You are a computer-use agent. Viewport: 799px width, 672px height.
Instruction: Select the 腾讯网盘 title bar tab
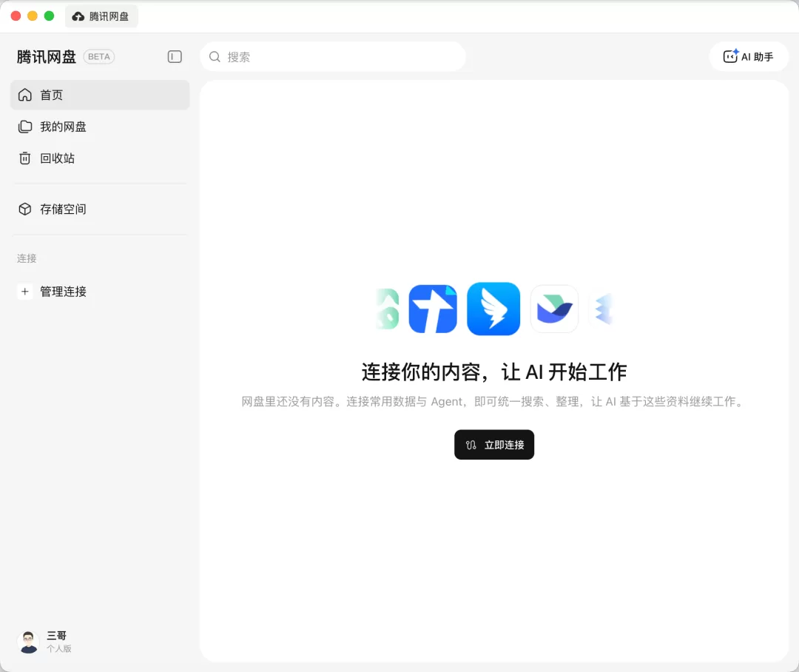tap(101, 16)
